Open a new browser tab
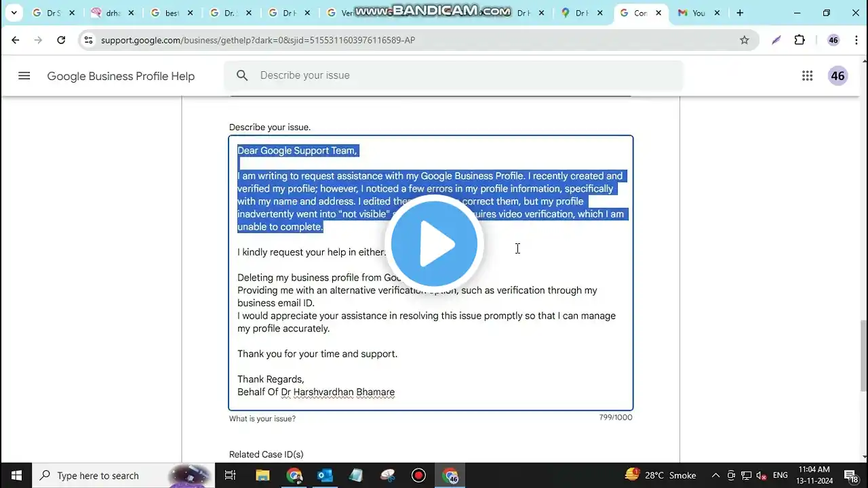The width and height of the screenshot is (868, 488). tap(740, 13)
